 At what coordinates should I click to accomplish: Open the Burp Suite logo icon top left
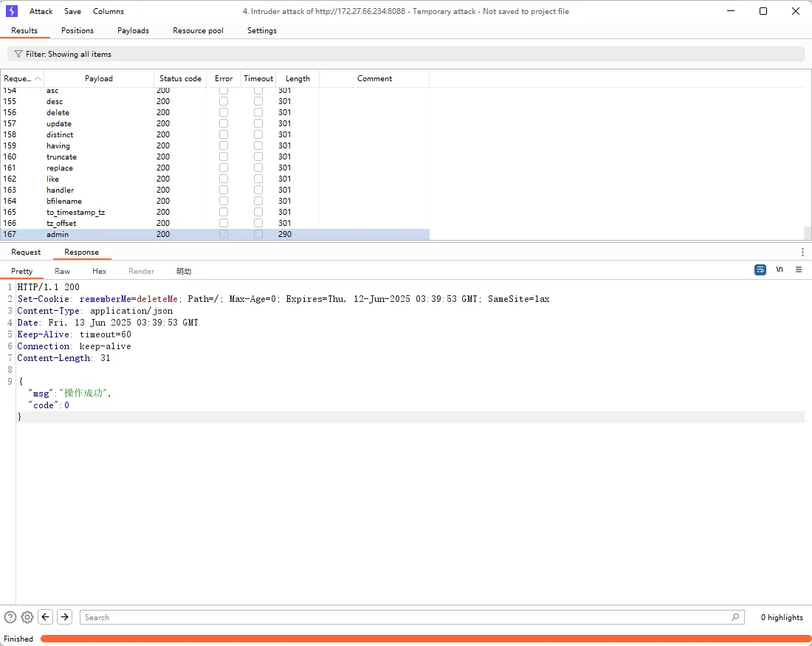(x=10, y=10)
